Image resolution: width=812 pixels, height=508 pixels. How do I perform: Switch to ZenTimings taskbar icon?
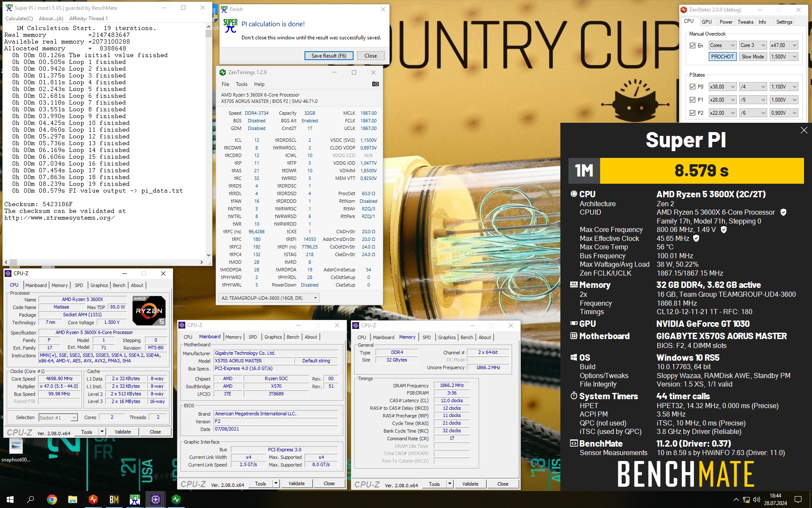176,500
